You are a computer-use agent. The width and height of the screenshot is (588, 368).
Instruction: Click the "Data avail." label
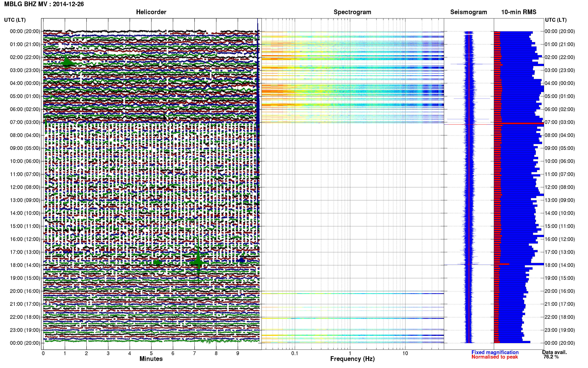coord(555,352)
